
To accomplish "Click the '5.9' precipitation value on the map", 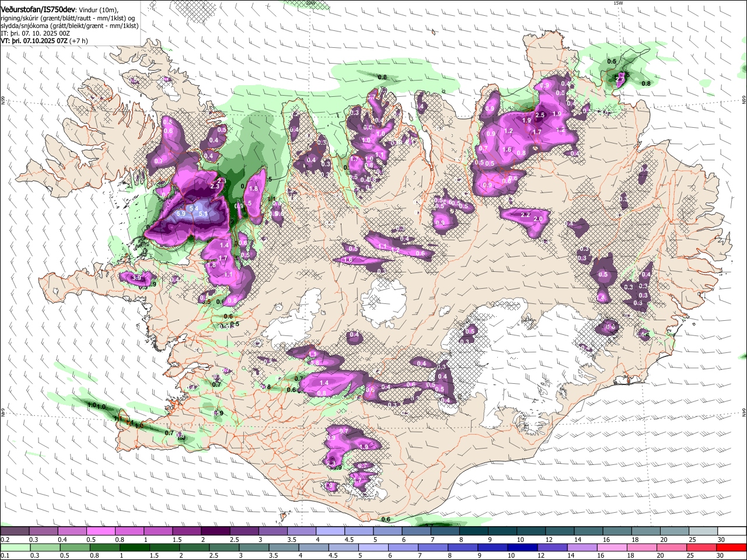I will click(x=180, y=214).
